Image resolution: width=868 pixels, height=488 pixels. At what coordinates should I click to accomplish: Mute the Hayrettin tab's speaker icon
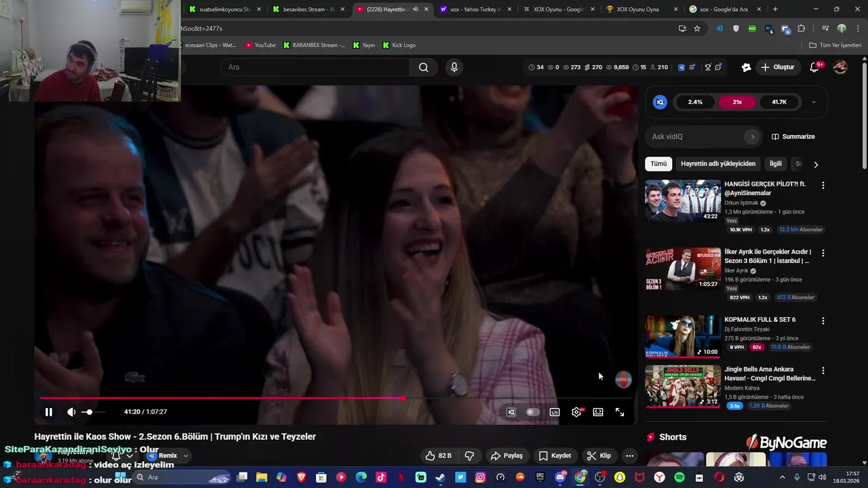[415, 9]
